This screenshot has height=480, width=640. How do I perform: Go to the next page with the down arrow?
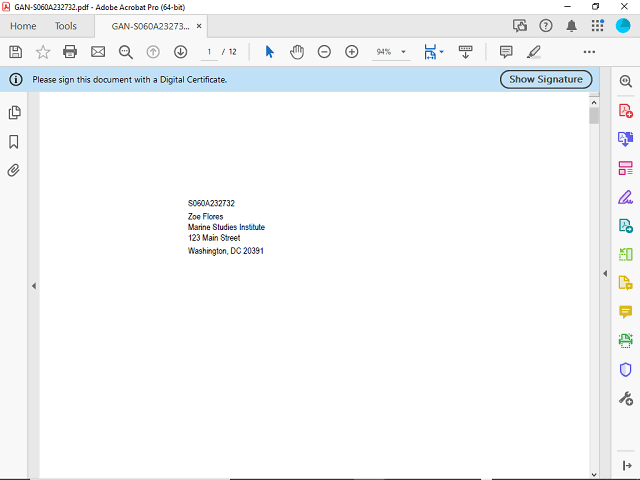(x=180, y=52)
